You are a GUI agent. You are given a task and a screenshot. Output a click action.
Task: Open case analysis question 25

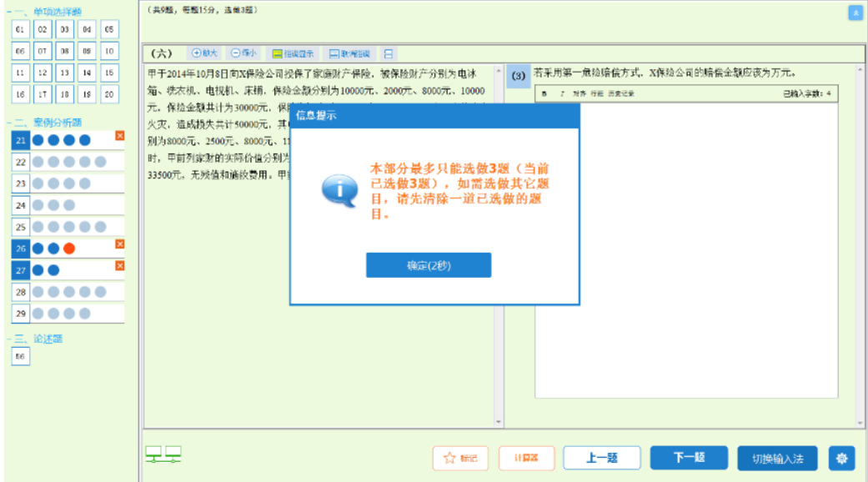[21, 227]
